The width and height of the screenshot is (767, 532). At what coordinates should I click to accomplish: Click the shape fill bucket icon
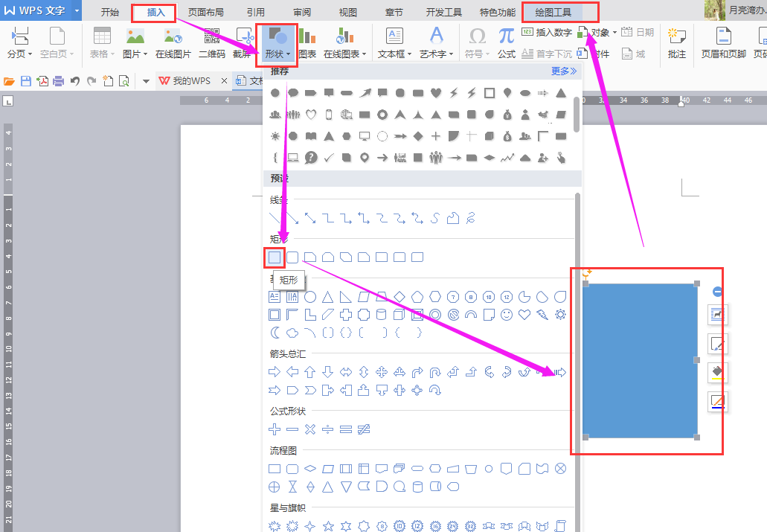click(717, 373)
